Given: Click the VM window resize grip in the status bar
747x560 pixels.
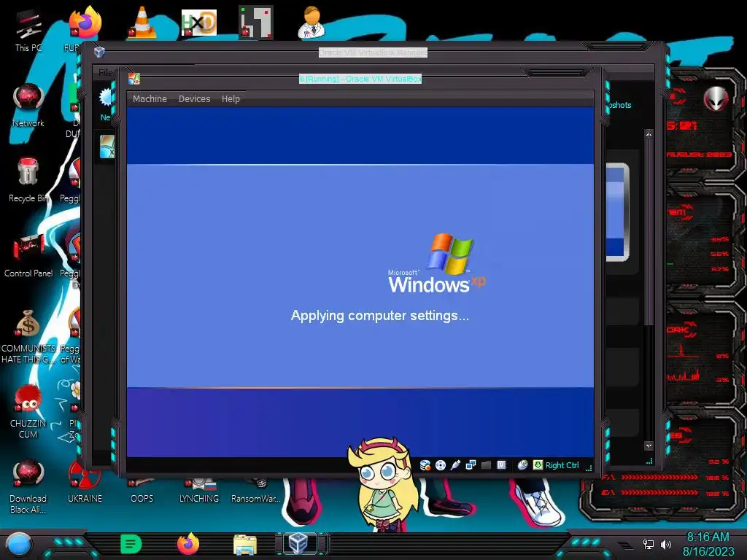Looking at the screenshot, I should [x=589, y=467].
